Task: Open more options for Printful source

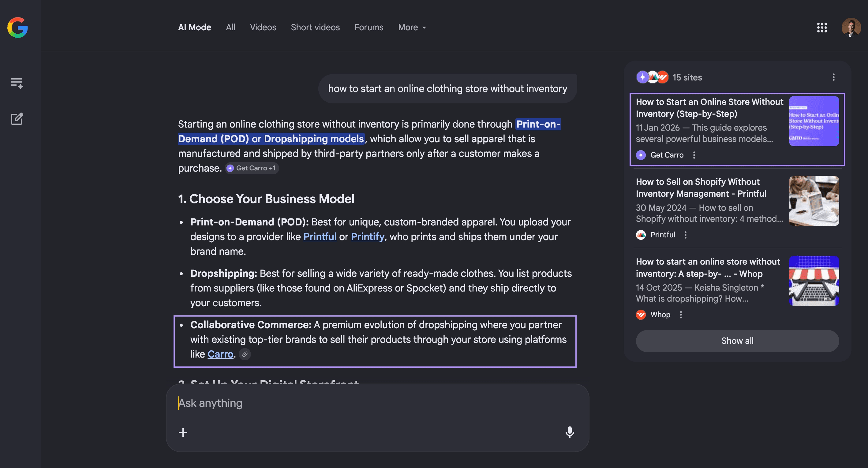Action: 685,235
